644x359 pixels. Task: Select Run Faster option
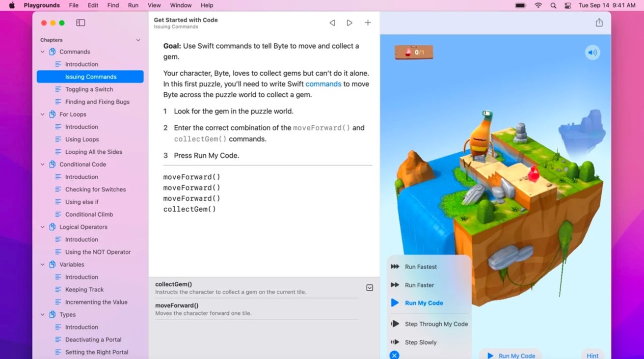click(419, 285)
